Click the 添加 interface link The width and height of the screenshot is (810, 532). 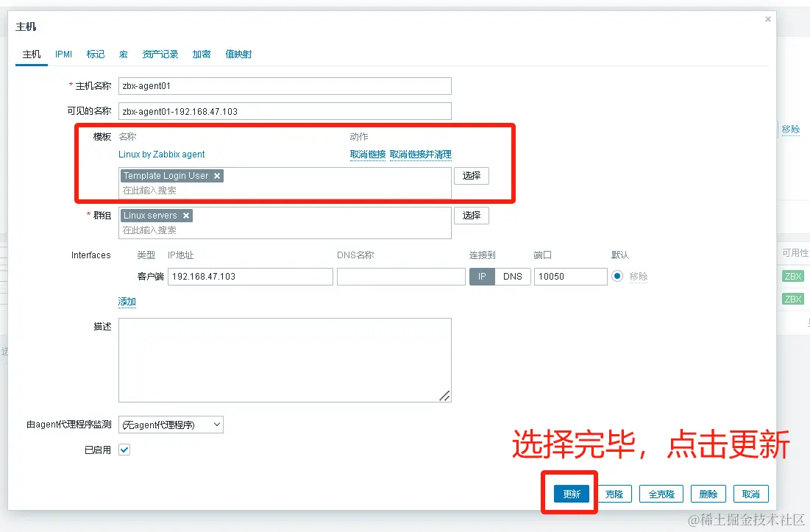point(127,302)
